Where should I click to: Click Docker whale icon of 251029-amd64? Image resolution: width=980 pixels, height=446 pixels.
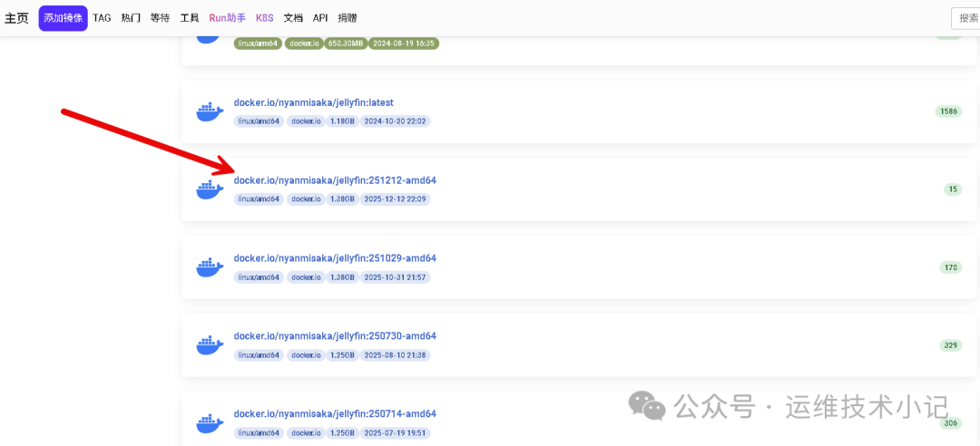click(210, 268)
